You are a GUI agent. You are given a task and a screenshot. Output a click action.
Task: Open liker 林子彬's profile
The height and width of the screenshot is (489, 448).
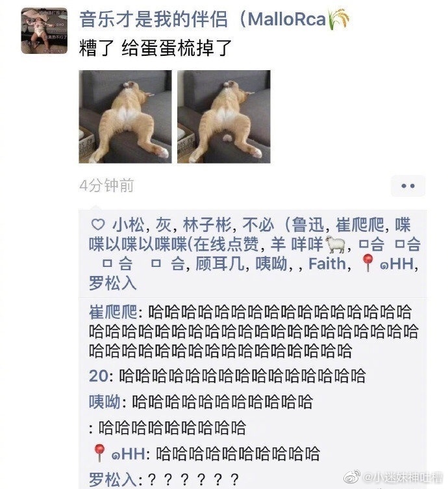(x=207, y=225)
